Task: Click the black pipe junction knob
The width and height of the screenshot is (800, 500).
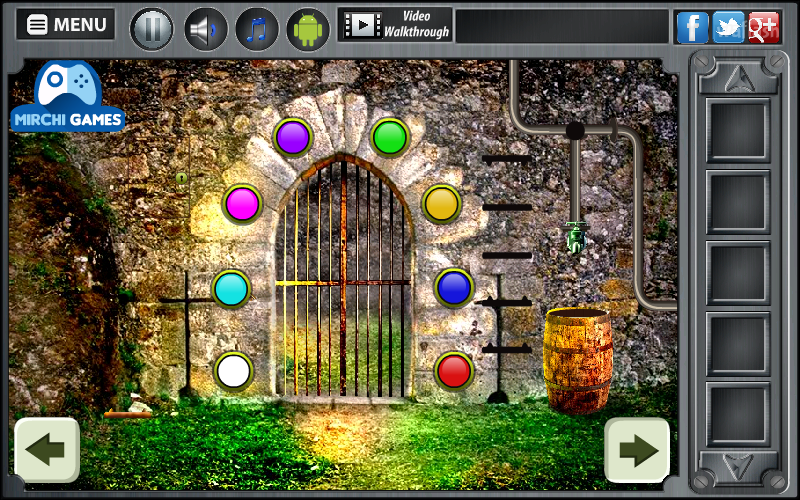Action: [x=575, y=131]
